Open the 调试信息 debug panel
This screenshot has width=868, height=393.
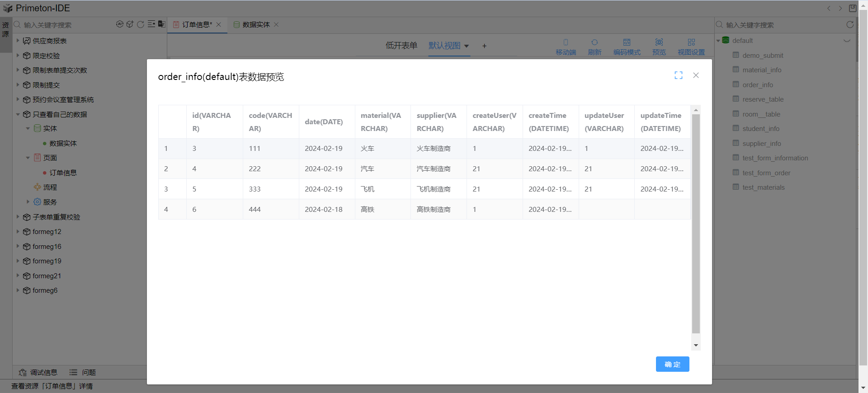tap(38, 372)
